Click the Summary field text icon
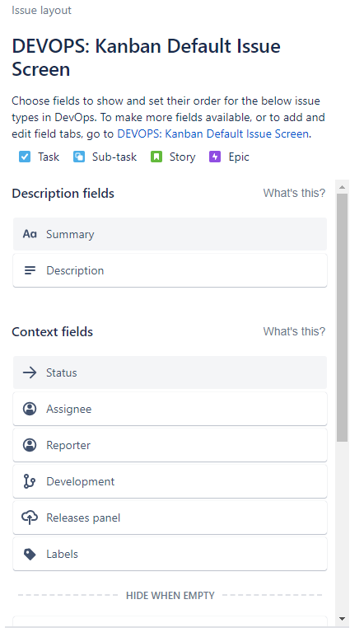364x637 pixels. pyautogui.click(x=30, y=234)
